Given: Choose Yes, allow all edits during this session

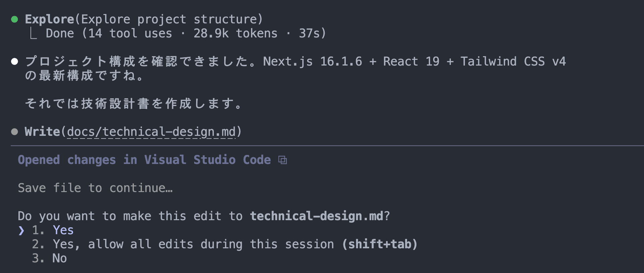Looking at the screenshot, I should 193,244.
